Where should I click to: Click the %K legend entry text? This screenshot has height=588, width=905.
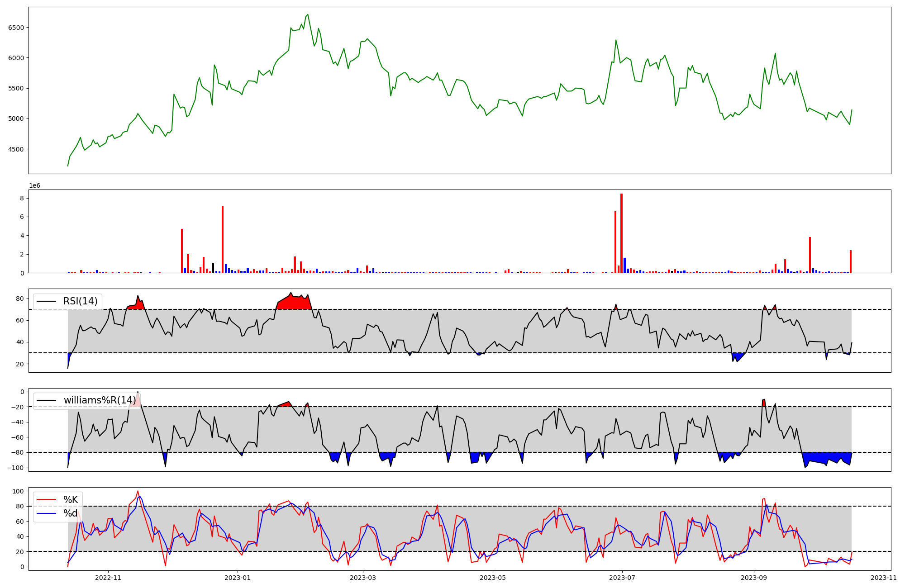coord(71,500)
